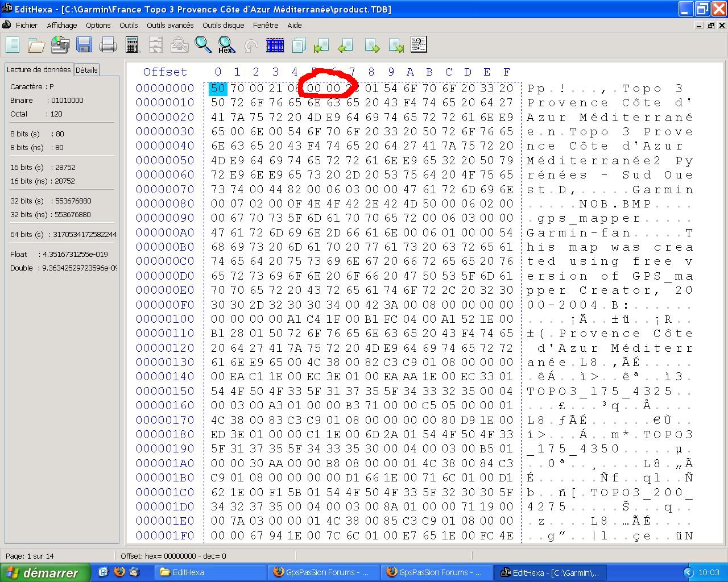728x582 pixels.
Task: Select the highlighted byte 50 at offset 00000000
Action: 218,88
